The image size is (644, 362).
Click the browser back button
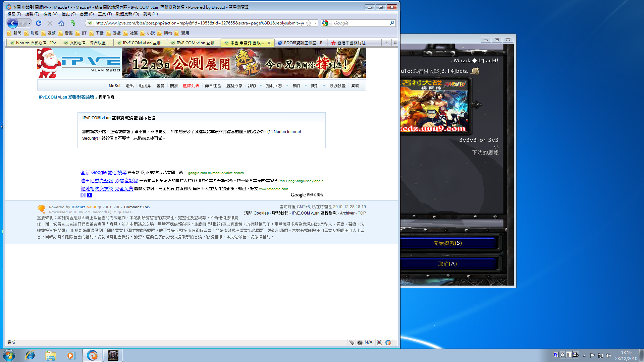click(12, 23)
